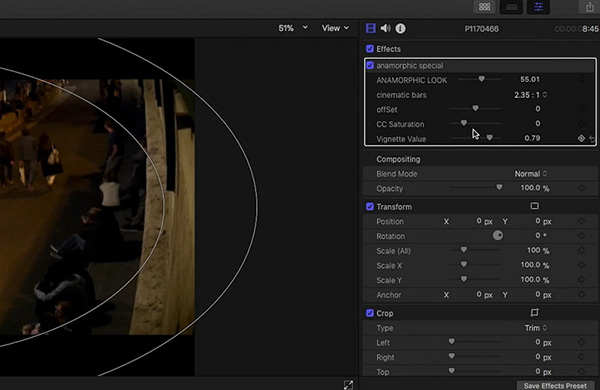Open the viewer View menu
The width and height of the screenshot is (600, 390).
335,28
